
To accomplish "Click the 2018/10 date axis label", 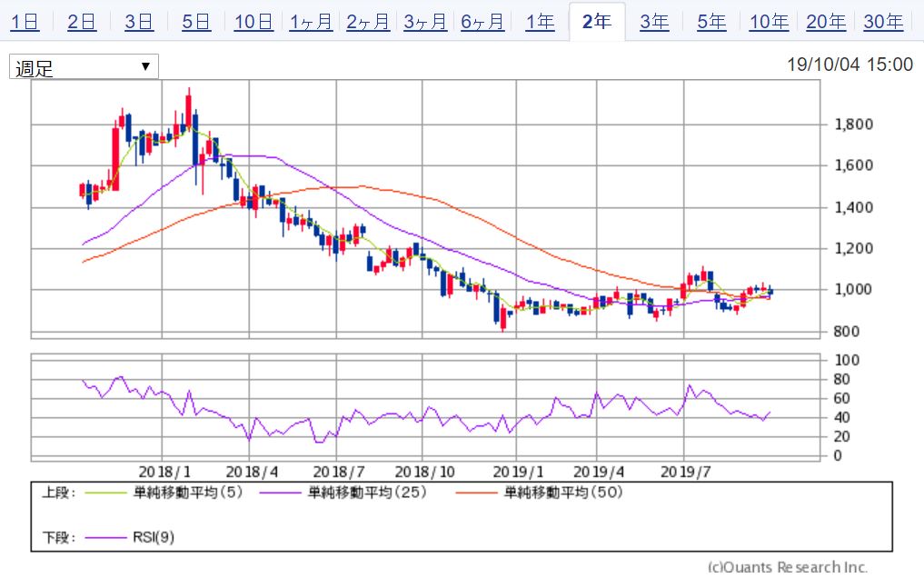I will tap(425, 472).
